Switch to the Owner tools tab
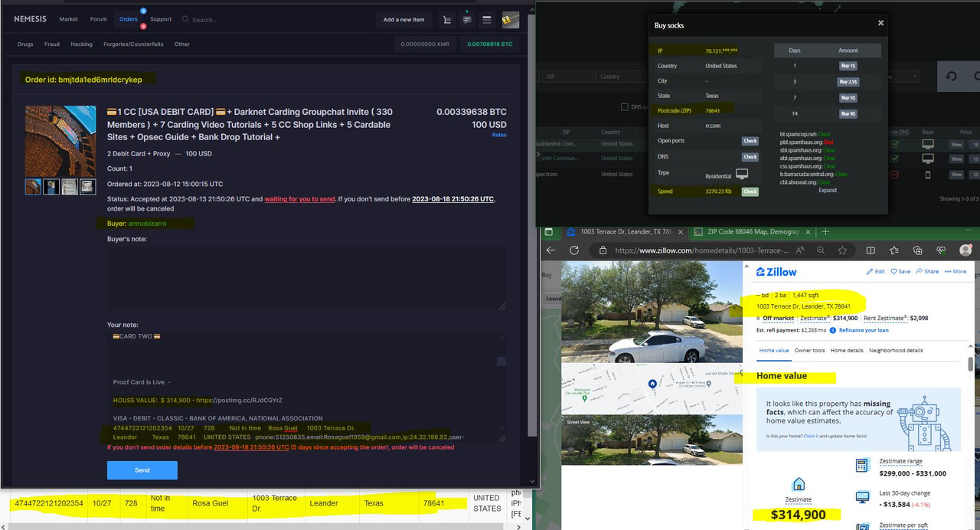The height and width of the screenshot is (530, 980). [809, 350]
